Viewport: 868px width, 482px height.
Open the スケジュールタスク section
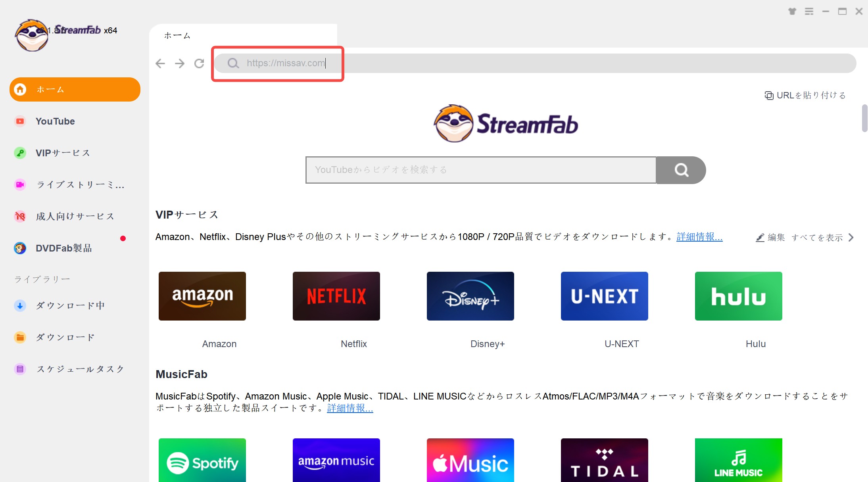79,369
